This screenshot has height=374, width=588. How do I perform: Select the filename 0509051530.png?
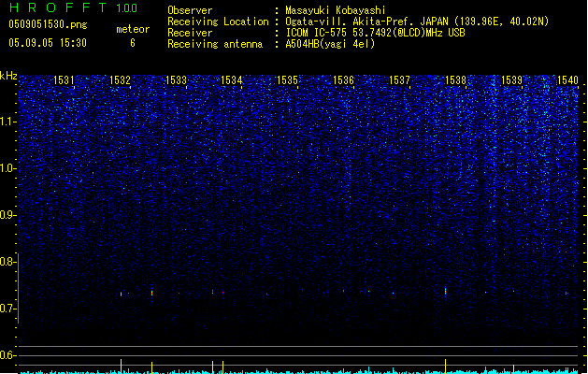pos(48,24)
